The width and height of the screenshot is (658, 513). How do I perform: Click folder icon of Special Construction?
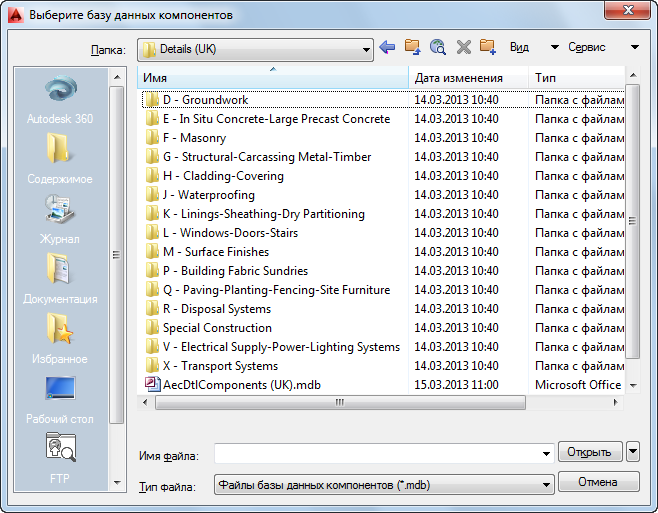152,327
